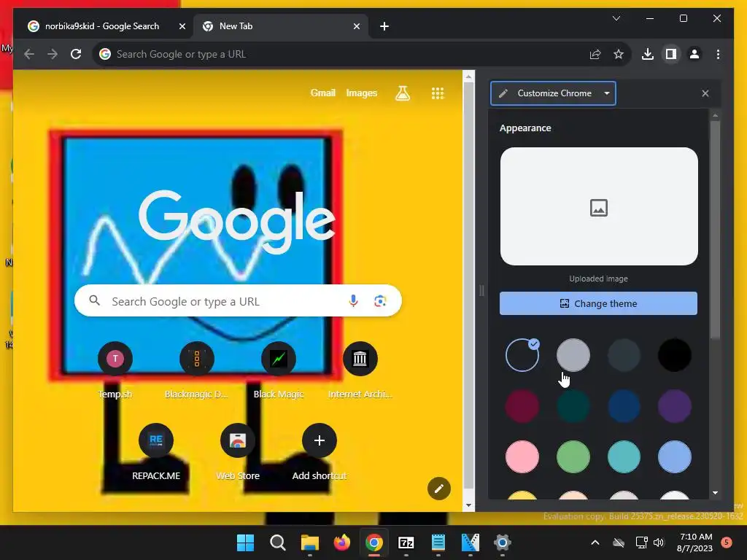Bookmark this tab with the star icon
The image size is (747, 560).
pyautogui.click(x=619, y=54)
